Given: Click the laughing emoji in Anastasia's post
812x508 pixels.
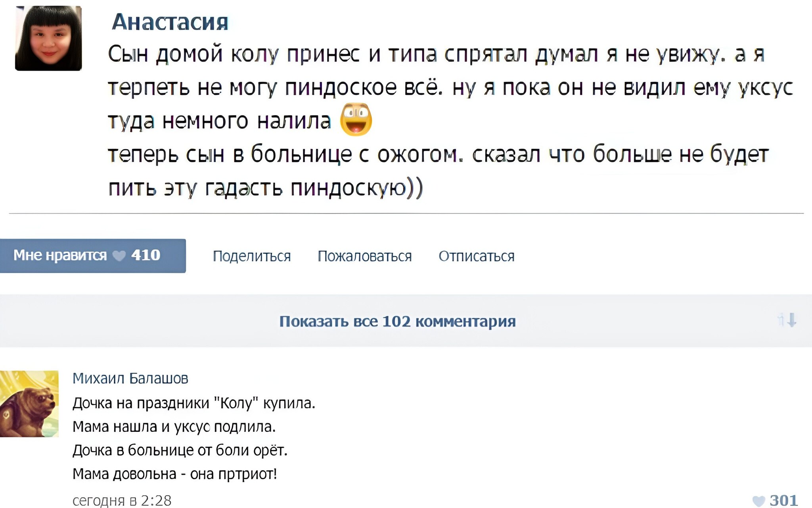Looking at the screenshot, I should coord(356,119).
